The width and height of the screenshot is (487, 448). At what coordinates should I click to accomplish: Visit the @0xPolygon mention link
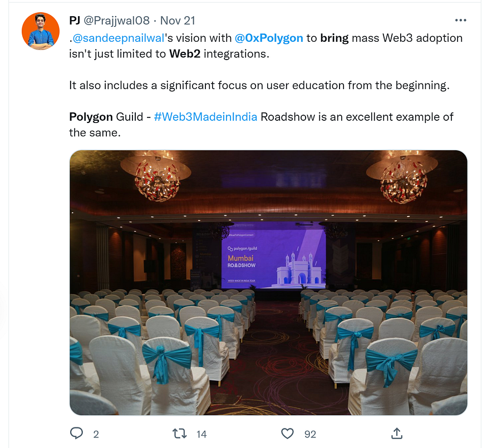coord(269,38)
